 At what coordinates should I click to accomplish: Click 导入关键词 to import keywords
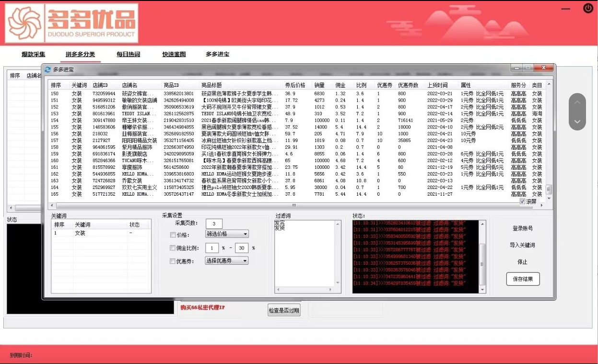[523, 246]
